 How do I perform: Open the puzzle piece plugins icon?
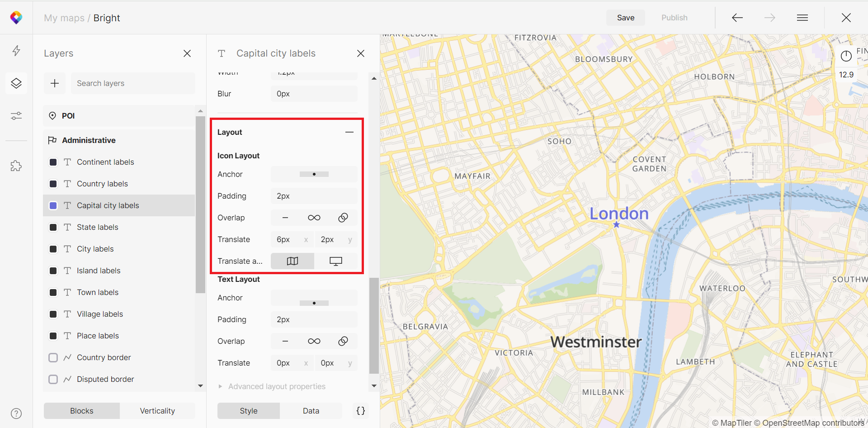tap(16, 166)
